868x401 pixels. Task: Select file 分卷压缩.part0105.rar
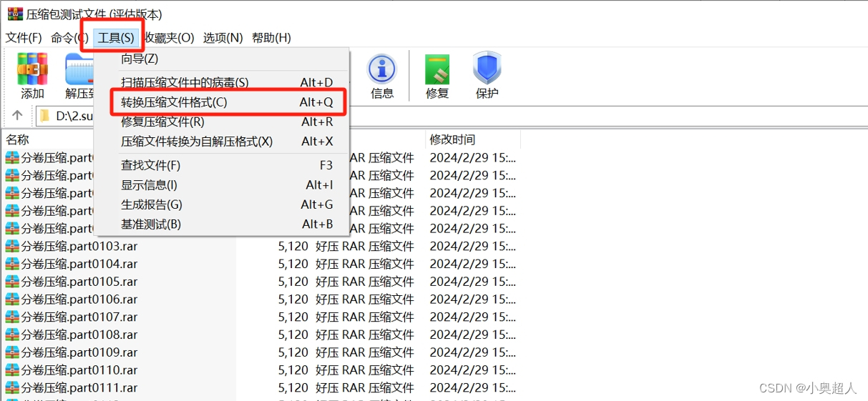click(x=79, y=282)
